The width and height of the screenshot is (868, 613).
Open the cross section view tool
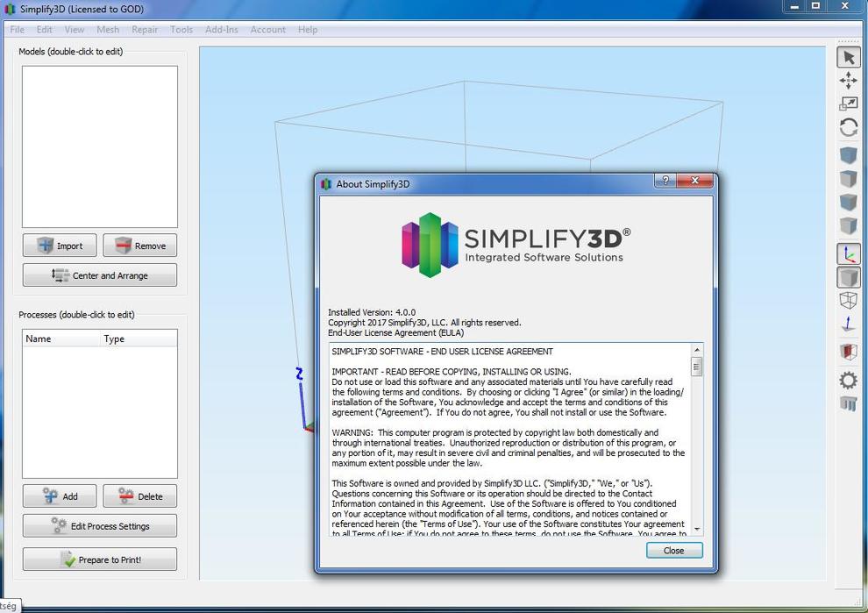[848, 353]
